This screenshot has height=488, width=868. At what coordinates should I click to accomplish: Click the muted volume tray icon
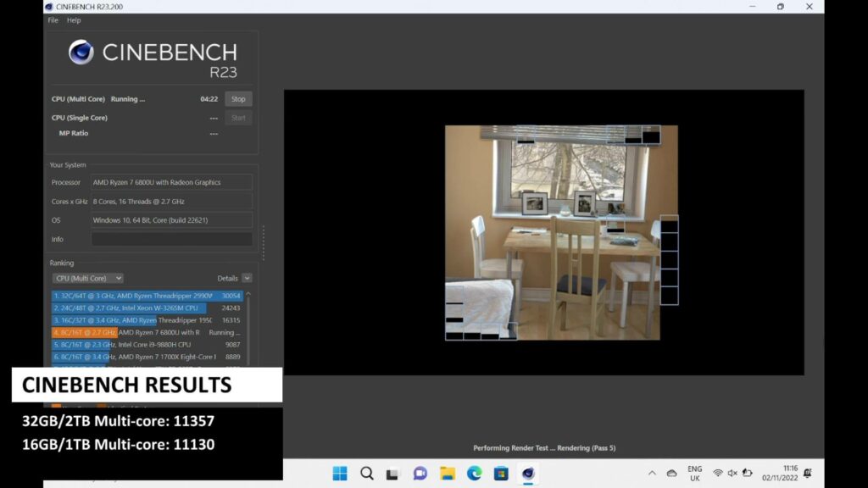tap(732, 473)
